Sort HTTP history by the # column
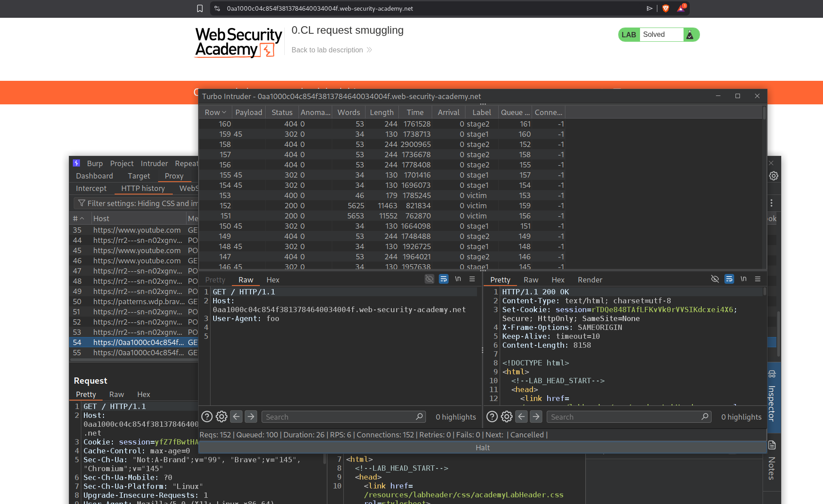Screen dimensions: 823x504 coord(78,218)
